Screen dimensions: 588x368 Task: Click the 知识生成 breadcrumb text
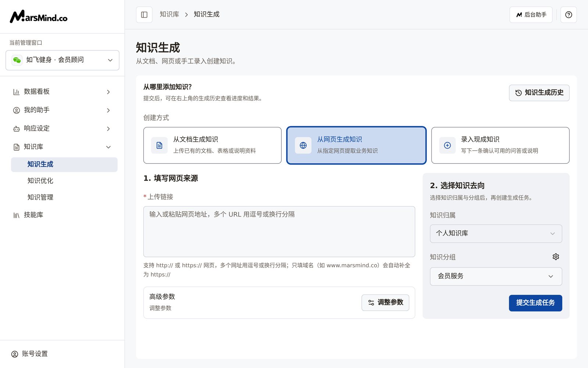pos(207,14)
